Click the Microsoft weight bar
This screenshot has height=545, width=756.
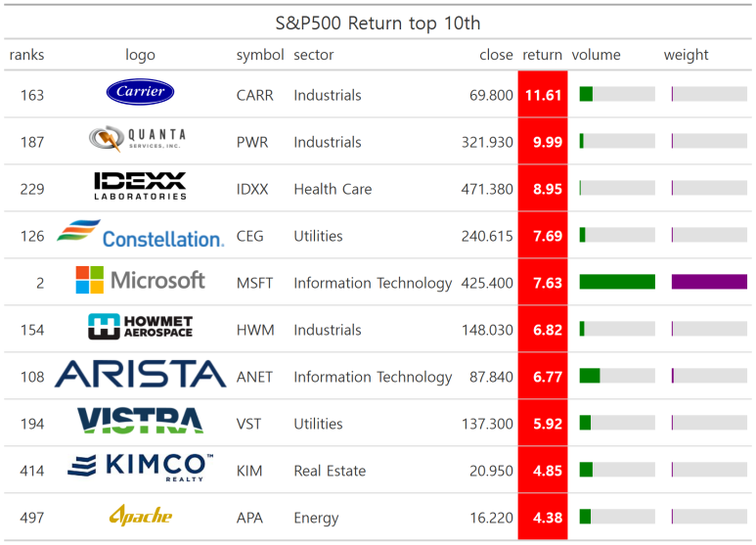coord(709,282)
